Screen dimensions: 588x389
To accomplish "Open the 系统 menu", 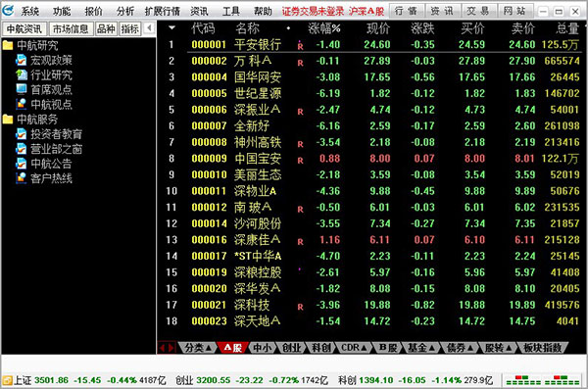I will click(x=29, y=11).
